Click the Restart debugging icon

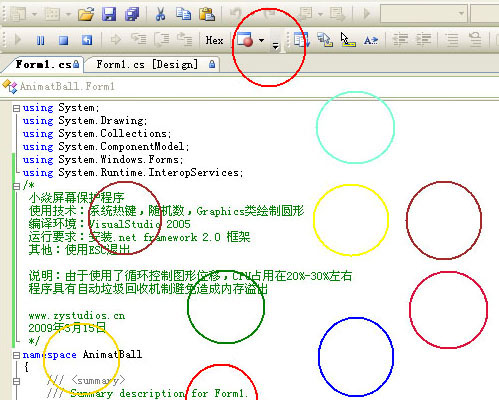(x=87, y=40)
